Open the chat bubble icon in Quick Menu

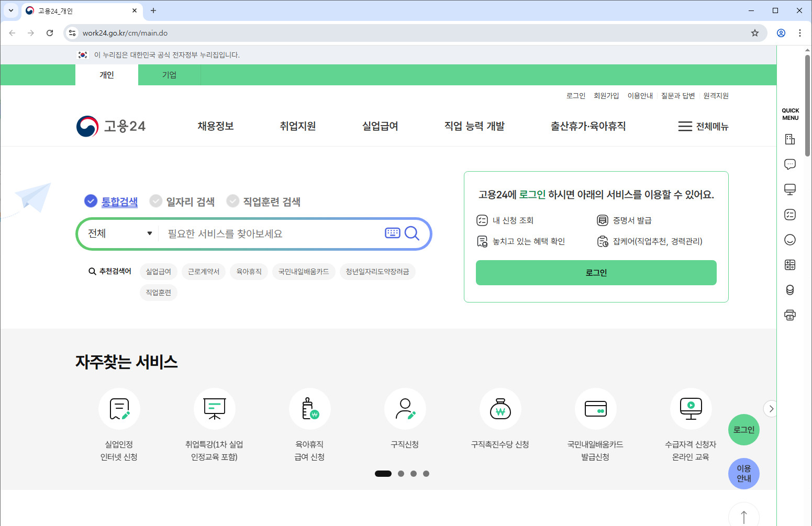point(790,164)
